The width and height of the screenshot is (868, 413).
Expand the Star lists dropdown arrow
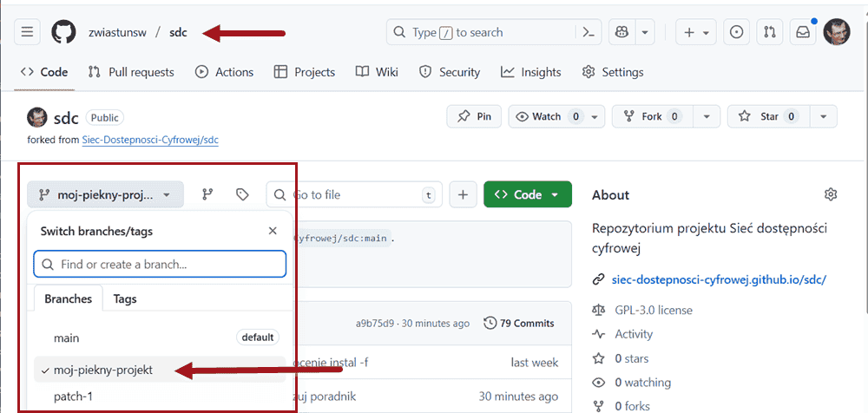[x=823, y=116]
